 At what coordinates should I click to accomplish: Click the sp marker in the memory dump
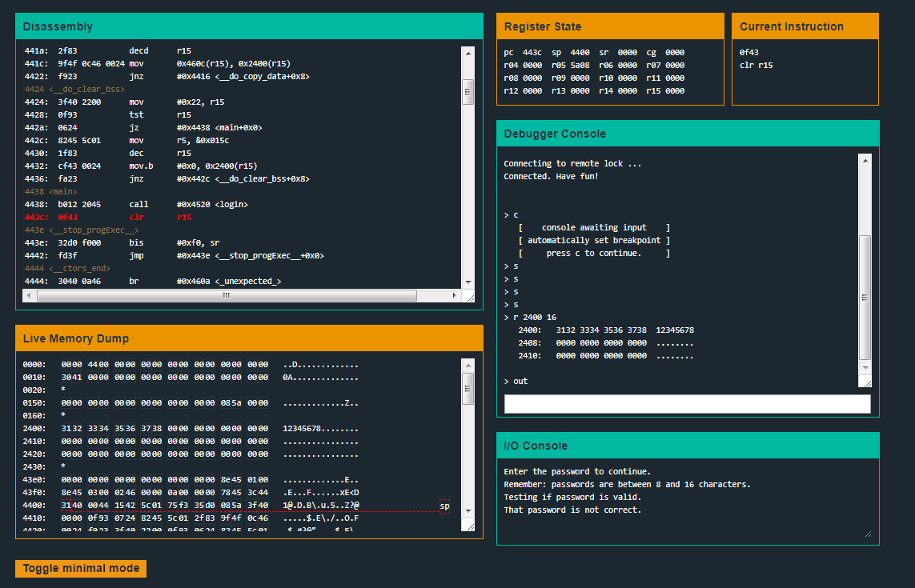coord(444,506)
